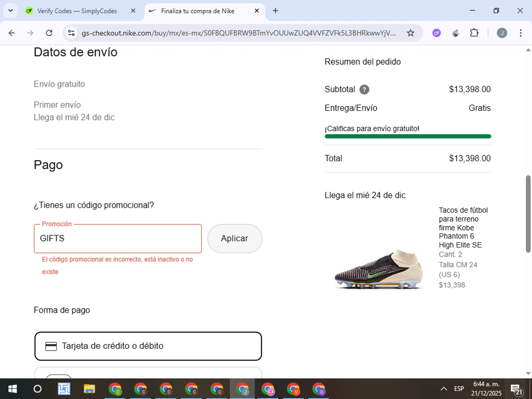The width and height of the screenshot is (532, 399).
Task: Close the Verify Codes SimplyCodes tab
Action: click(x=133, y=11)
